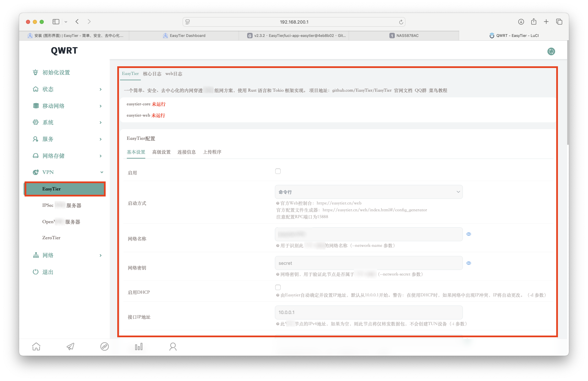Click the green refresh icon at top right
588x381 pixels.
point(551,52)
